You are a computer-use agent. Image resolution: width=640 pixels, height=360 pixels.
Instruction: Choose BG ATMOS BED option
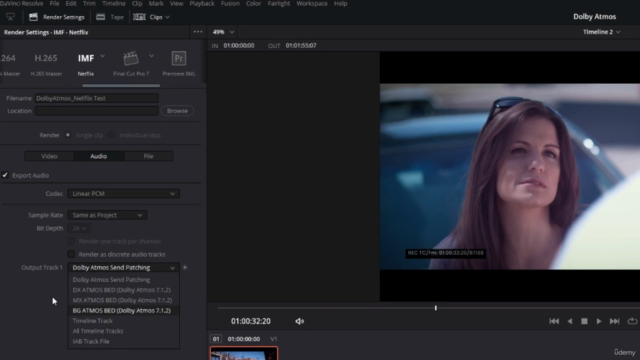[123, 310]
